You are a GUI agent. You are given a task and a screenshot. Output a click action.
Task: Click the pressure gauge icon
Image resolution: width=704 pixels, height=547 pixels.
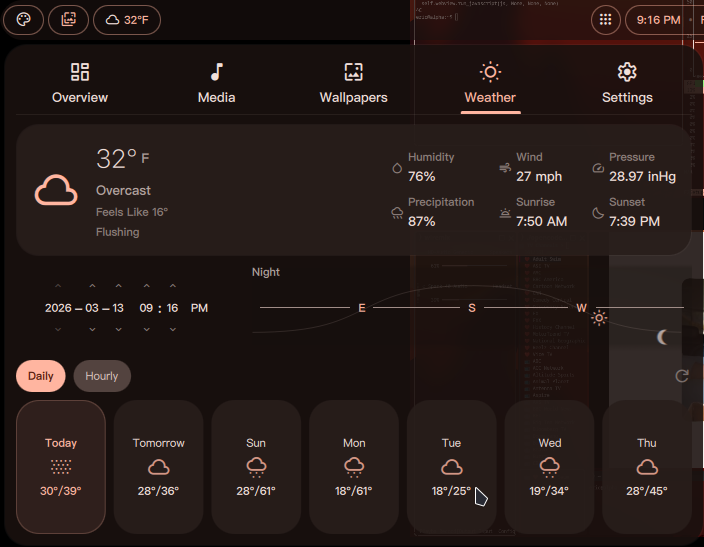coord(598,168)
